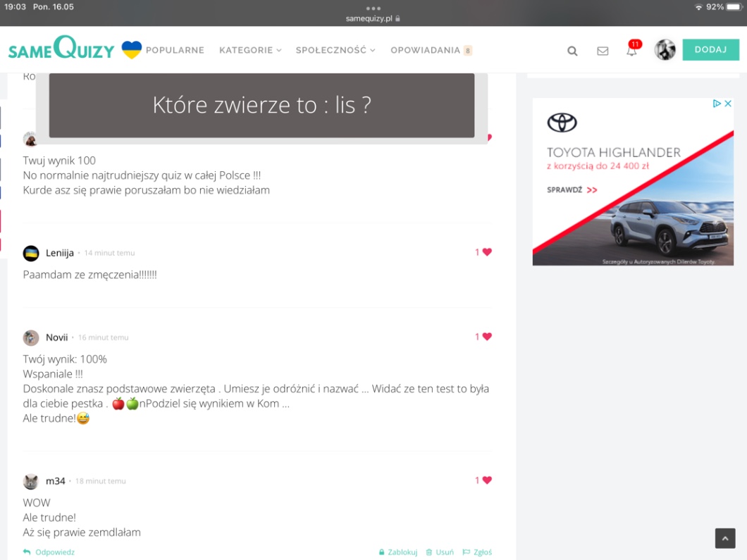Open AdChoices info icon on ad
The width and height of the screenshot is (747, 560).
717,104
